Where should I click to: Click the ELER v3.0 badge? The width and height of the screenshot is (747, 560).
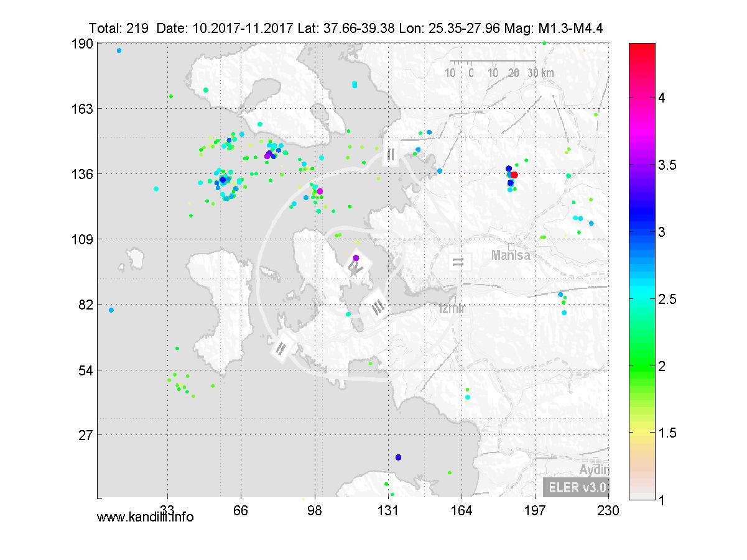tap(576, 487)
